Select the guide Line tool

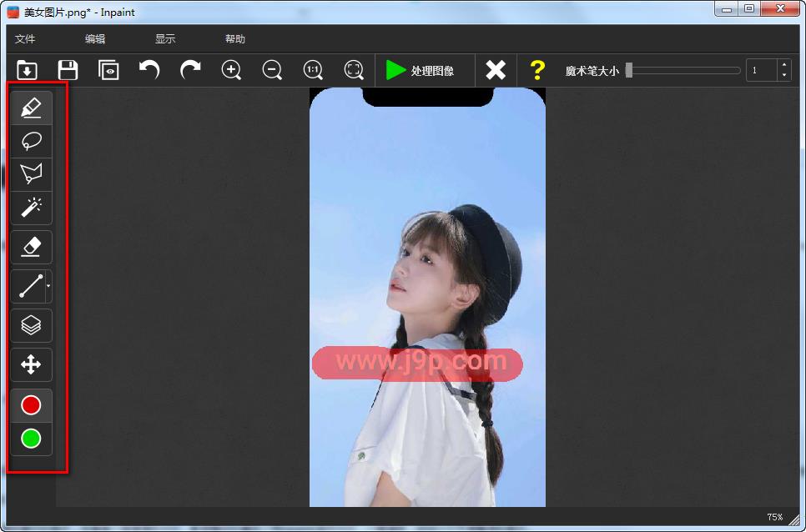click(x=29, y=286)
